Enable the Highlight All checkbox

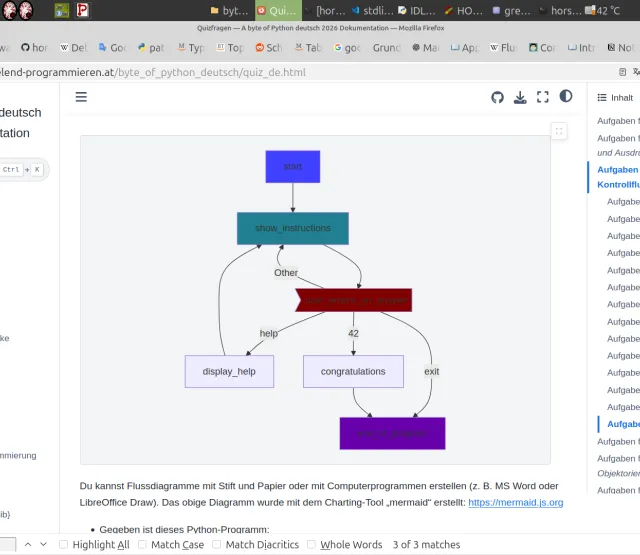63,544
